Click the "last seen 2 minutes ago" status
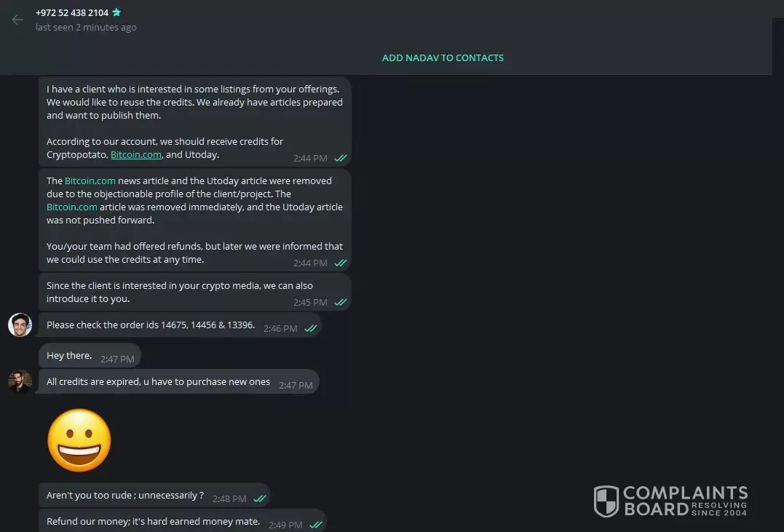This screenshot has height=532, width=784. [86, 28]
